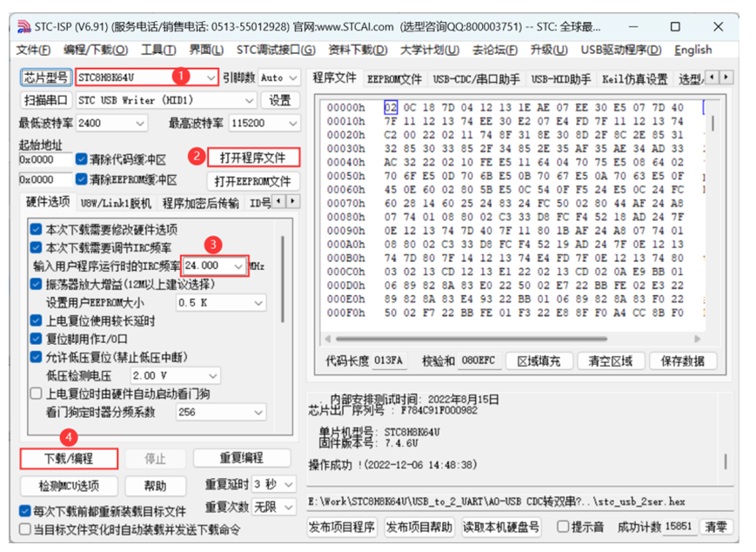The height and width of the screenshot is (552, 756).
Task: Toggle 清除代码缓冲区 checkbox
Action: pyautogui.click(x=81, y=159)
